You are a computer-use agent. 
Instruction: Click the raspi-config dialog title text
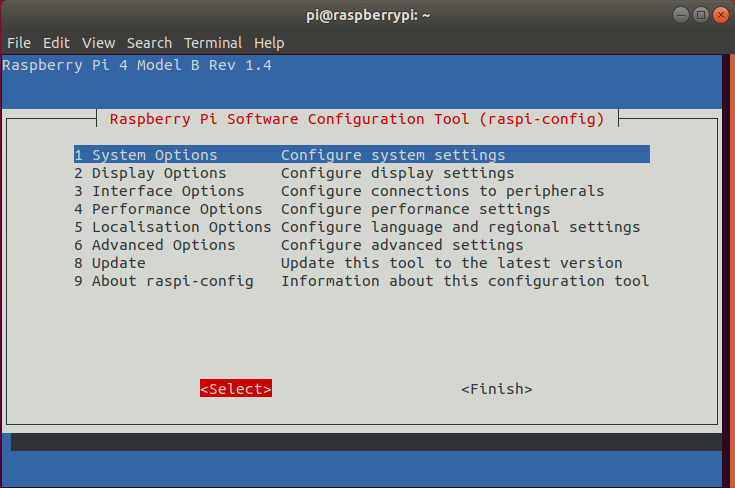(357, 119)
